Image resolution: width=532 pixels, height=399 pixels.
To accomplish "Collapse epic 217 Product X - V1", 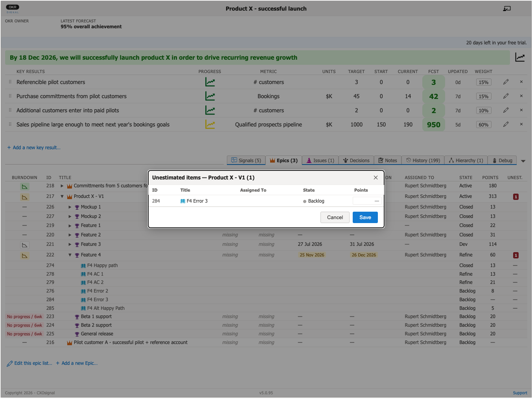I will [62, 196].
